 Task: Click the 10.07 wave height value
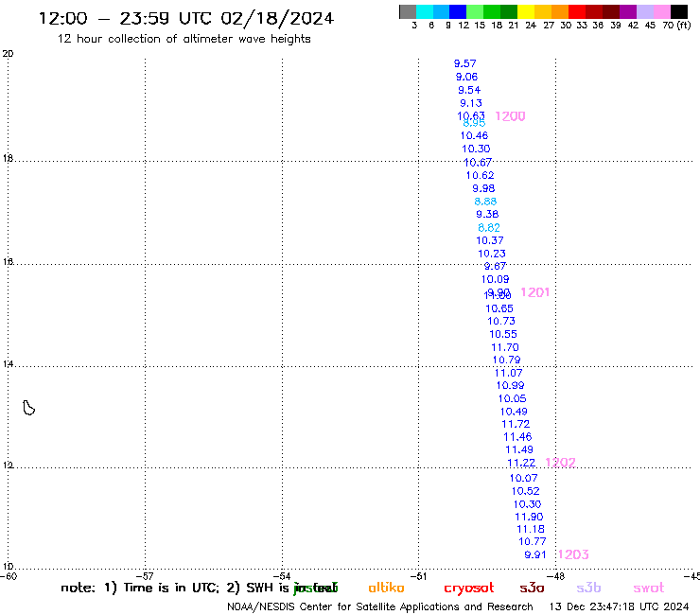524,479
